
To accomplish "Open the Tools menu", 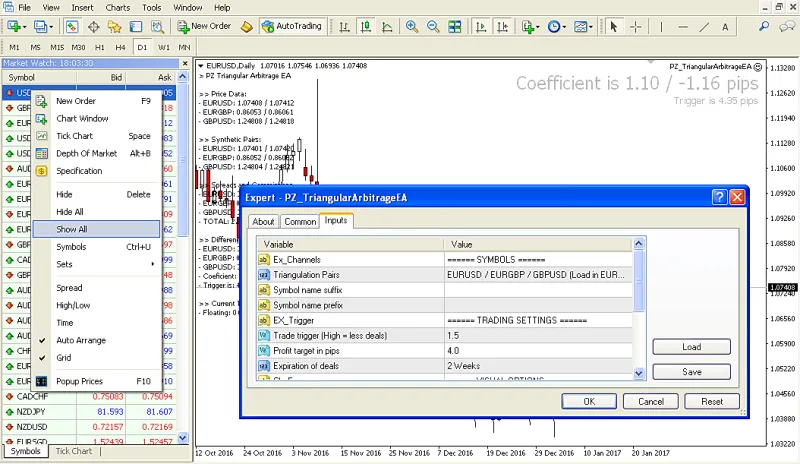I will pyautogui.click(x=152, y=8).
